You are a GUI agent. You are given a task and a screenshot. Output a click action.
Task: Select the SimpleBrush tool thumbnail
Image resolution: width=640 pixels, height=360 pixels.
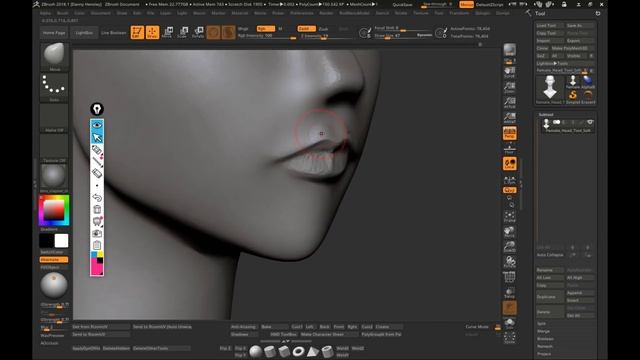573,97
